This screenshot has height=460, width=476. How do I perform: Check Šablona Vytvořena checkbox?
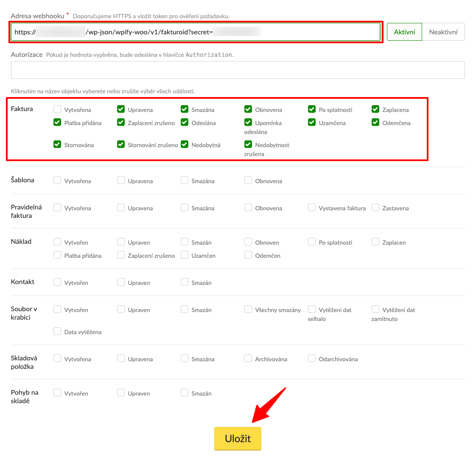pyautogui.click(x=57, y=181)
